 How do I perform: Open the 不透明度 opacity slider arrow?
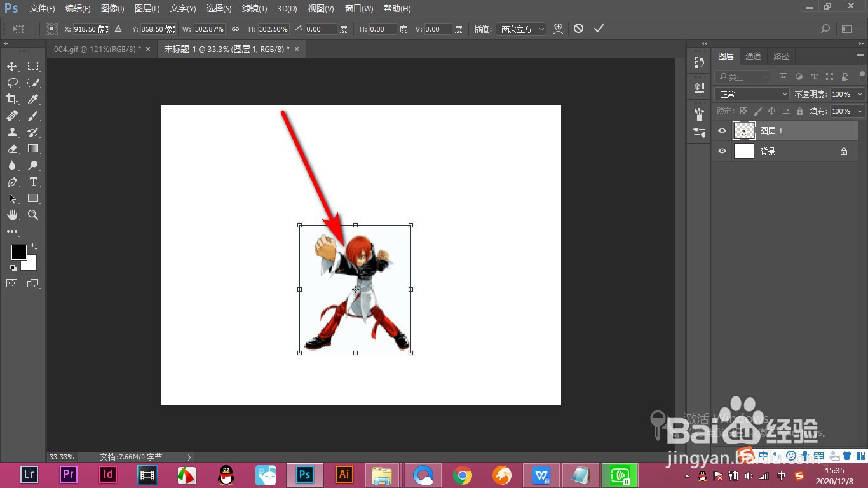point(860,94)
